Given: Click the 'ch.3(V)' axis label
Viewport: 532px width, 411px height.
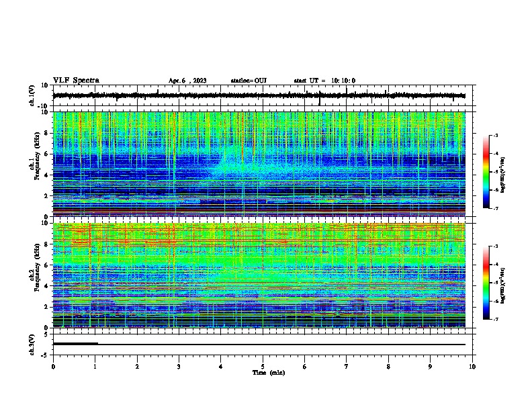Looking at the screenshot, I should pyautogui.click(x=32, y=345).
